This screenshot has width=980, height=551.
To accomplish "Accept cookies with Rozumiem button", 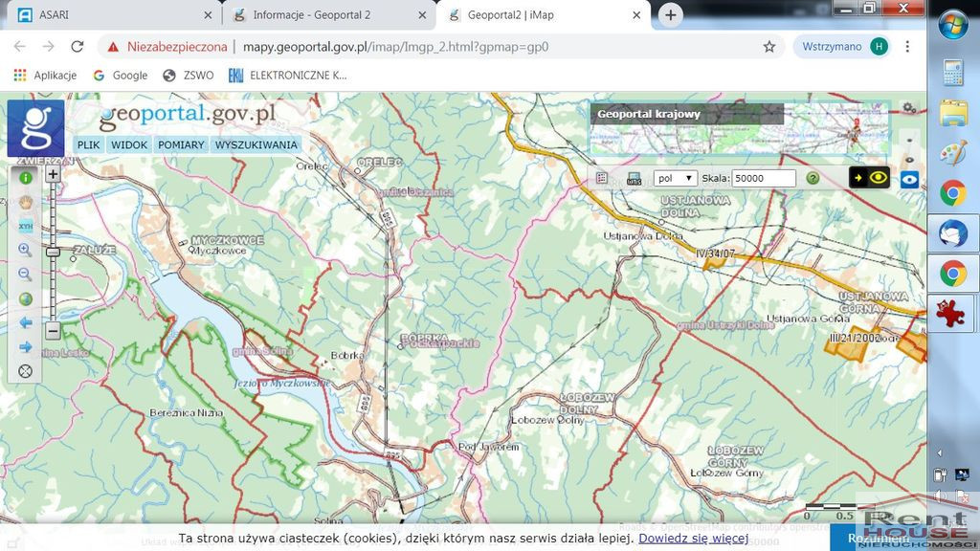I will coord(879,538).
